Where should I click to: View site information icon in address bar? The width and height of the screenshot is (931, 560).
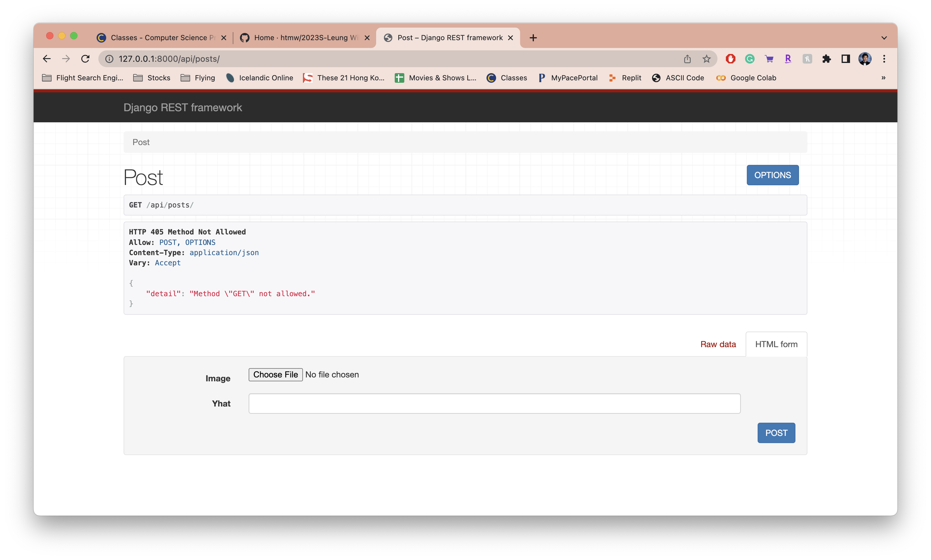tap(109, 59)
